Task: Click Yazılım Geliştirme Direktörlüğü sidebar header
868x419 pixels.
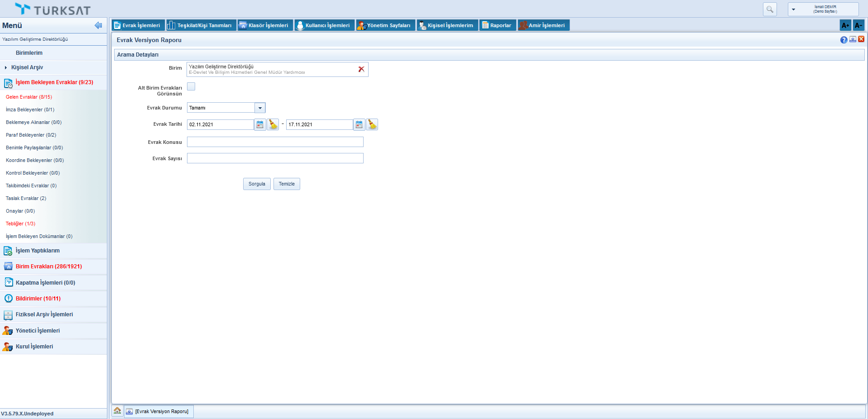Action: pyautogui.click(x=35, y=39)
